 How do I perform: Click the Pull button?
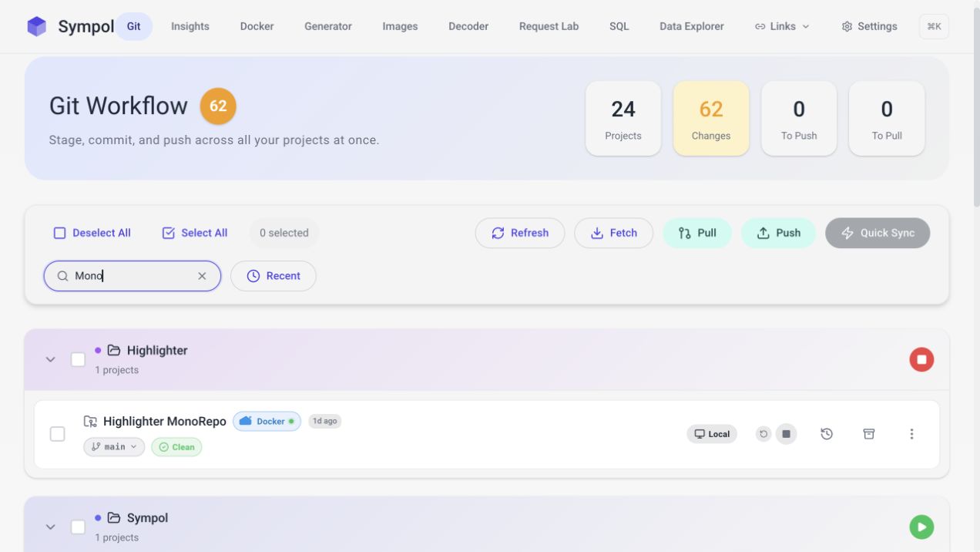(x=697, y=233)
